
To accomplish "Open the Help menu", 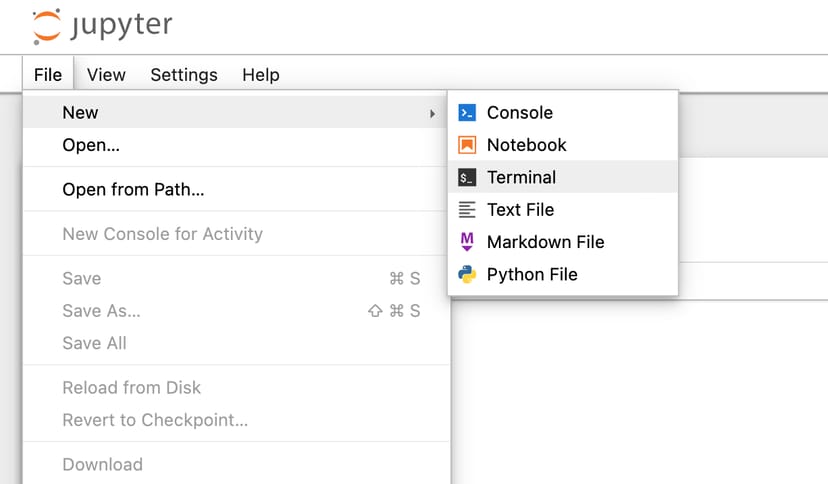I will (261, 75).
